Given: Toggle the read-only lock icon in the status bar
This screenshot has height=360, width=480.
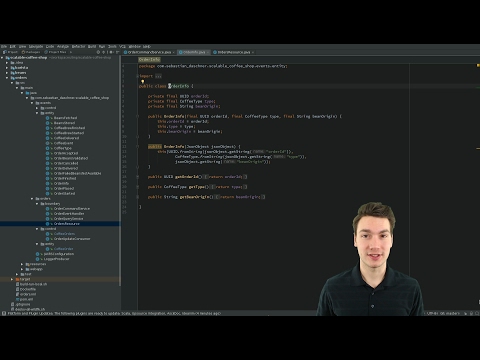Looking at the screenshot, I should [465, 313].
